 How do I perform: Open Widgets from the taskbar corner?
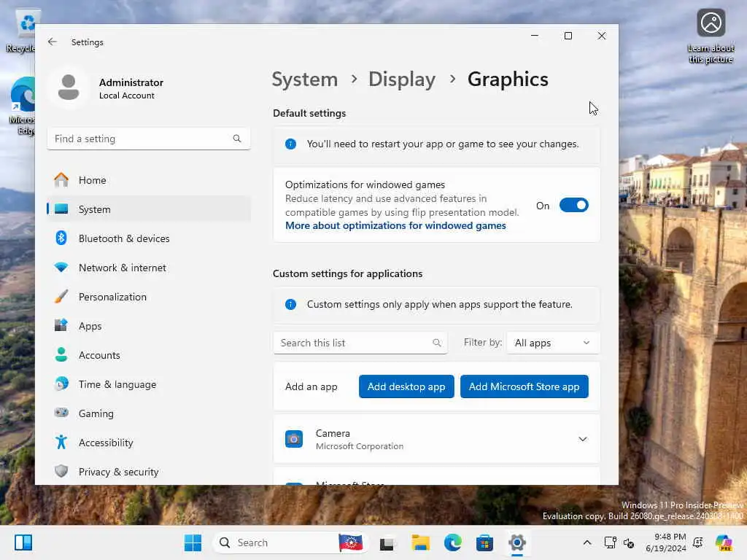(x=23, y=542)
